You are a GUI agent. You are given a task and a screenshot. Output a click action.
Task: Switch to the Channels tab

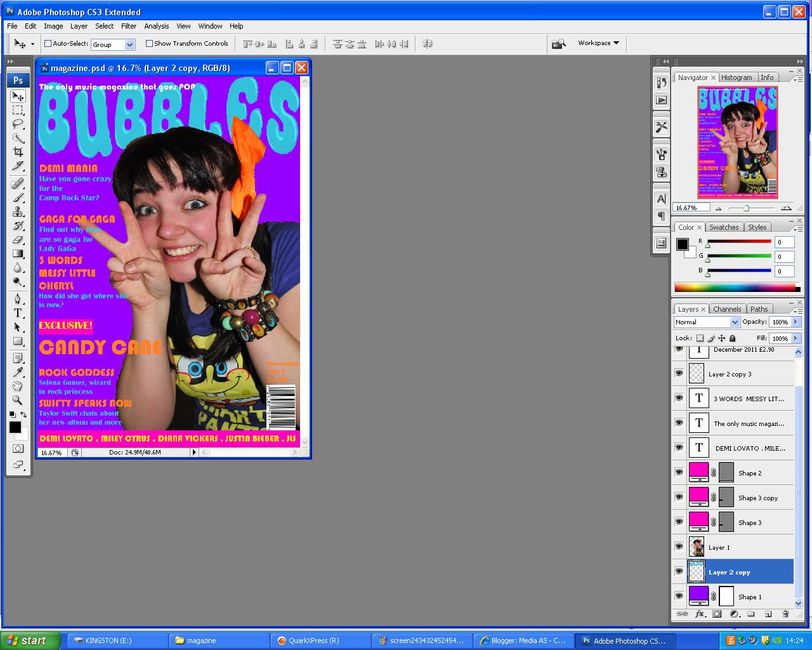pyautogui.click(x=727, y=309)
